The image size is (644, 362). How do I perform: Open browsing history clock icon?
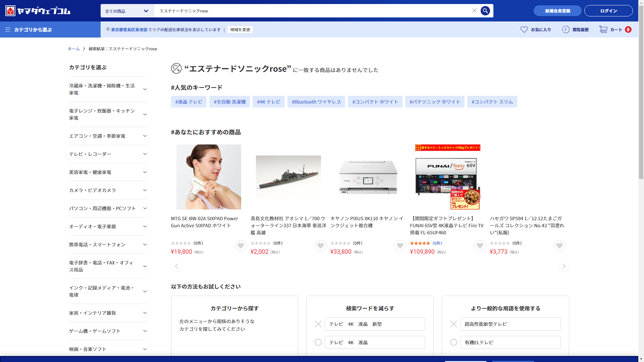click(x=566, y=29)
